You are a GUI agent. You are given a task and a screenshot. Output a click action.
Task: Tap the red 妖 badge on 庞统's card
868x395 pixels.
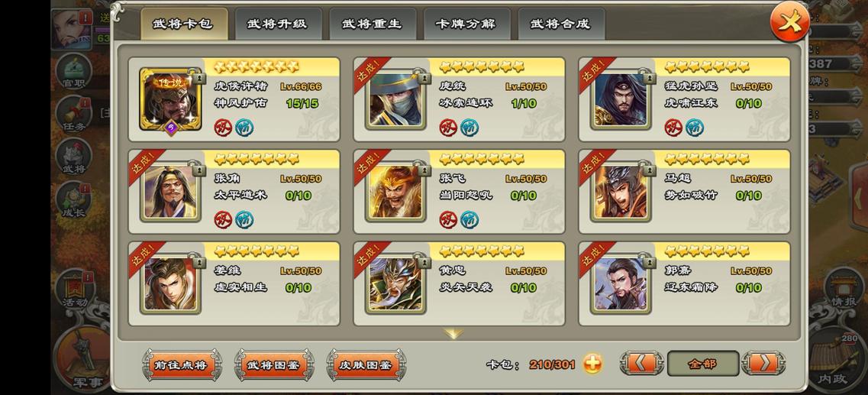pyautogui.click(x=448, y=128)
